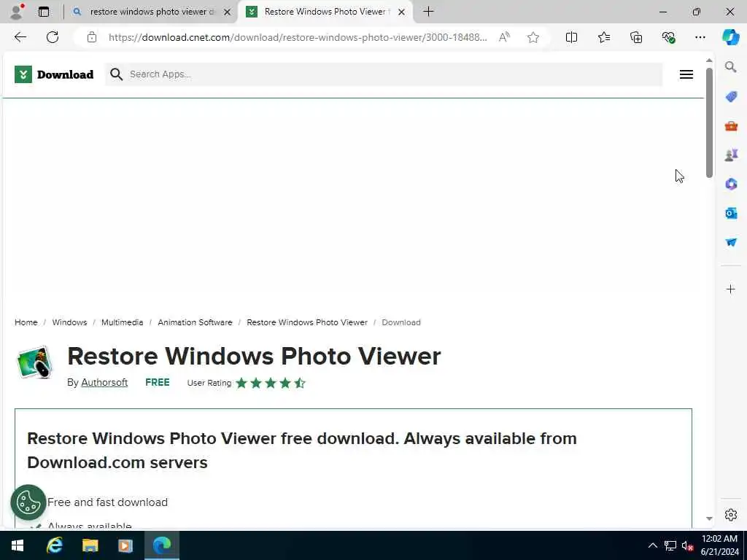
Task: Open the media player taskbar icon
Action: pos(125,545)
